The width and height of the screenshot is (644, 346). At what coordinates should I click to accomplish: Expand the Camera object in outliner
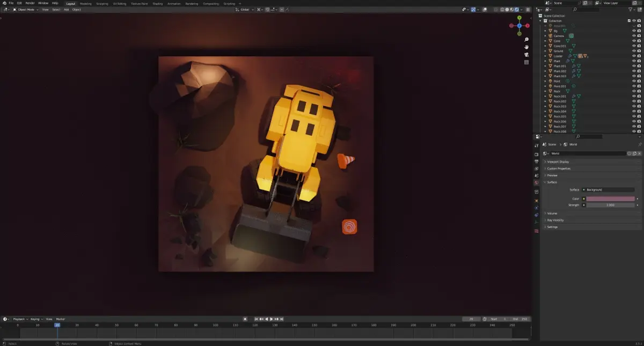[545, 36]
